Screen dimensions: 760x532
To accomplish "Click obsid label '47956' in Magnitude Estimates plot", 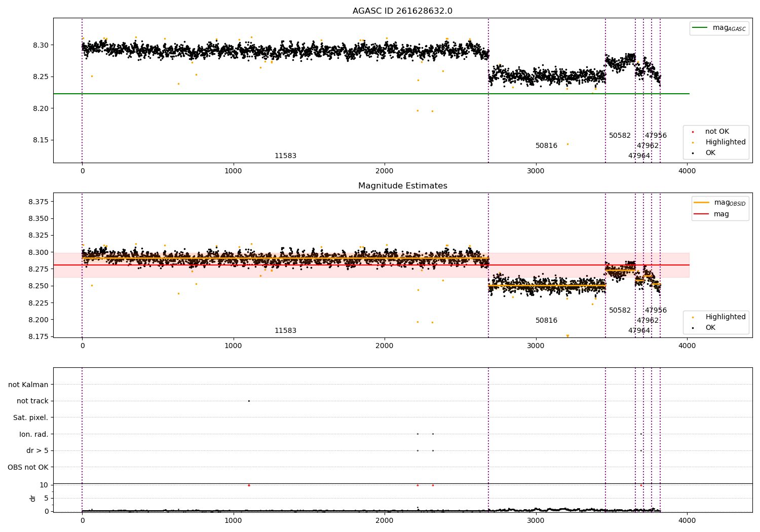I will pyautogui.click(x=656, y=310).
